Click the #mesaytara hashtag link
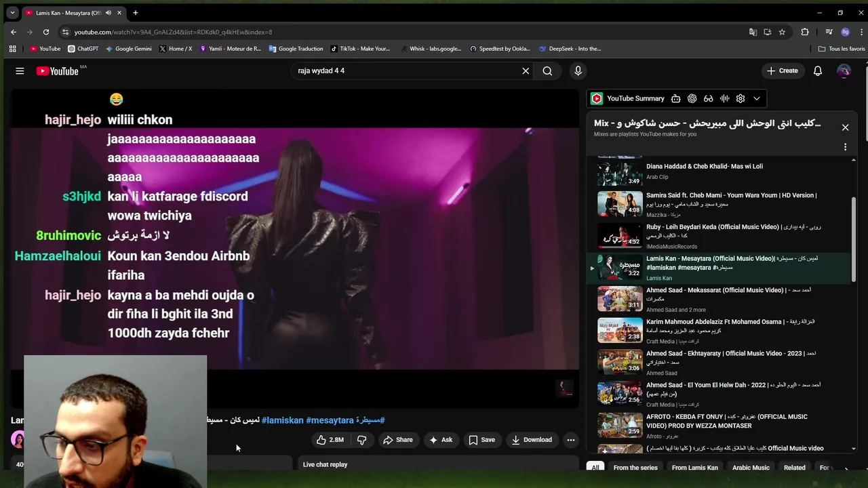868x488 pixels. pos(330,420)
